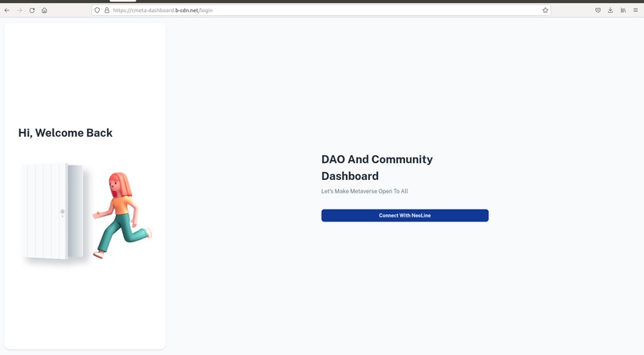The image size is (644, 355).
Task: Click the 'DAO And Community Dashboard' title
Action: click(x=377, y=168)
